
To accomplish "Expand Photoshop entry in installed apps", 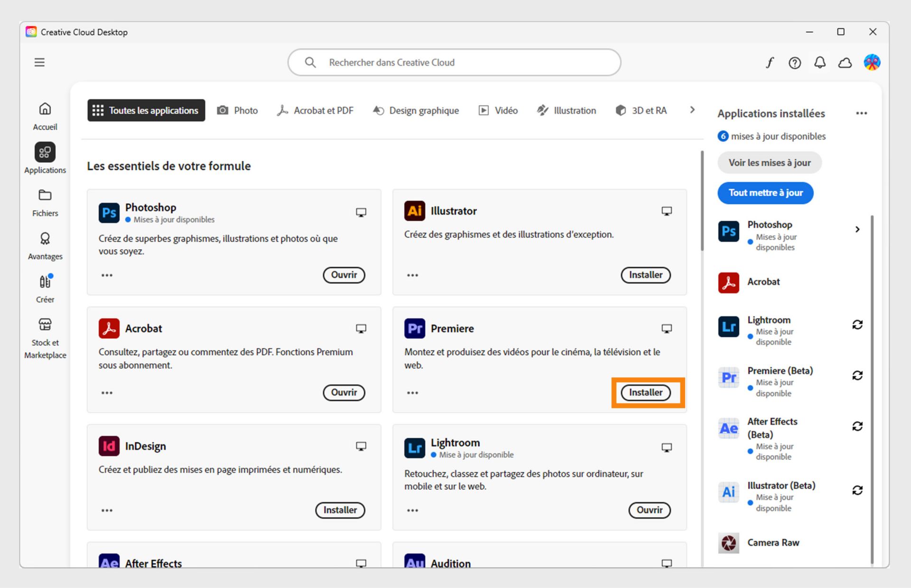I will (x=857, y=230).
